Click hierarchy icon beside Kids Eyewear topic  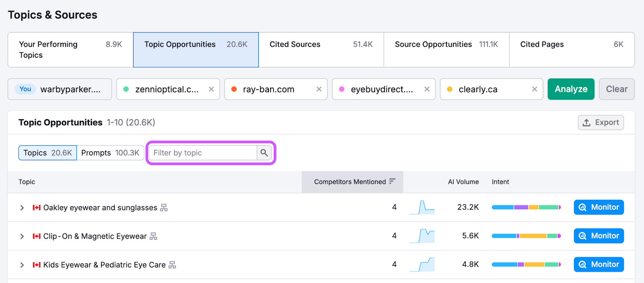coord(172,265)
